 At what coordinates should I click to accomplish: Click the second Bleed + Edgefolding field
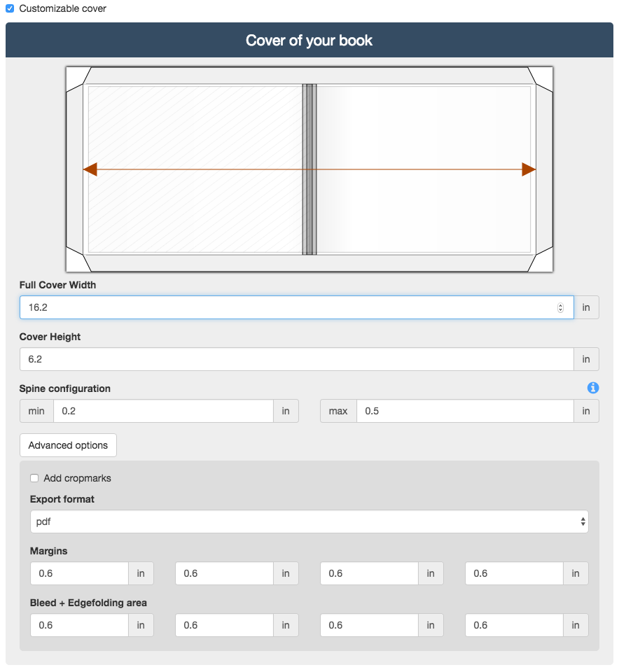pyautogui.click(x=224, y=625)
